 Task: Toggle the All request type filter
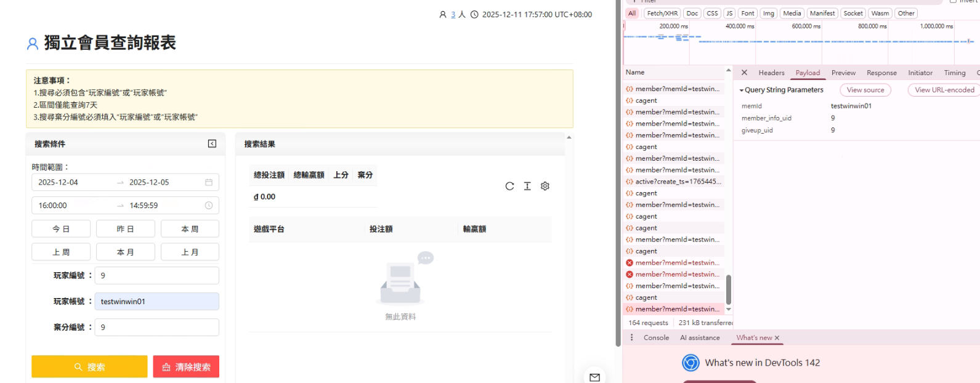(632, 14)
